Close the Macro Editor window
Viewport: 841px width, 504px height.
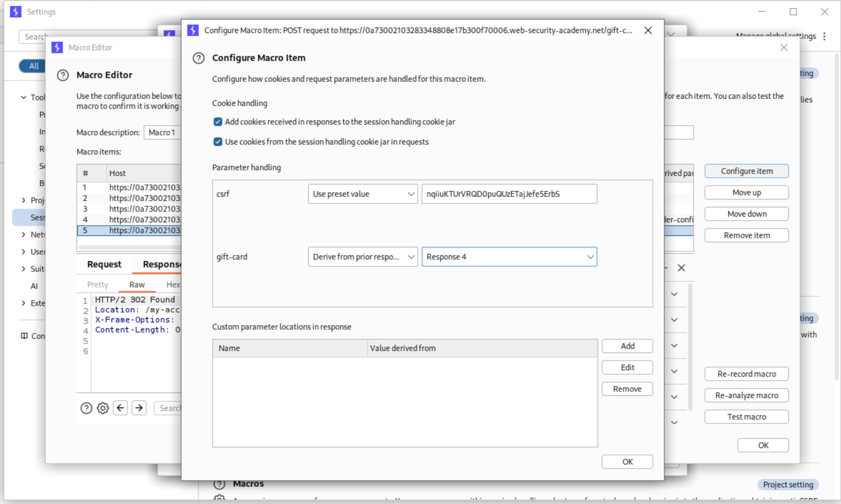(784, 47)
